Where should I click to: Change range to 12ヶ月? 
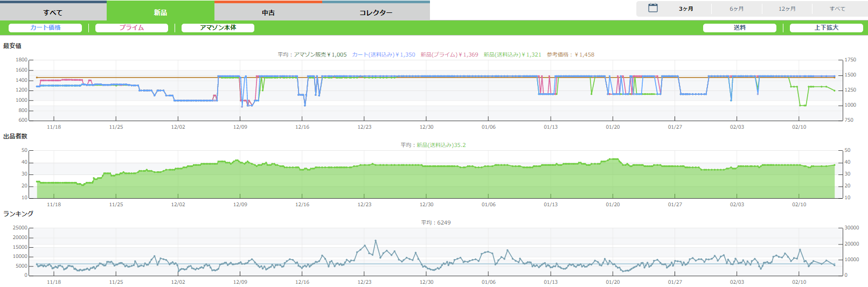coord(787,9)
